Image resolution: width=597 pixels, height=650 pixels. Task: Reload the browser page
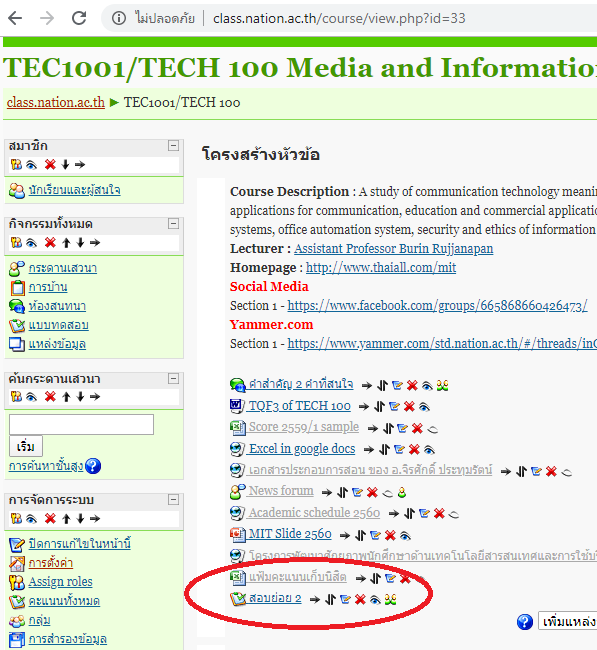79,18
